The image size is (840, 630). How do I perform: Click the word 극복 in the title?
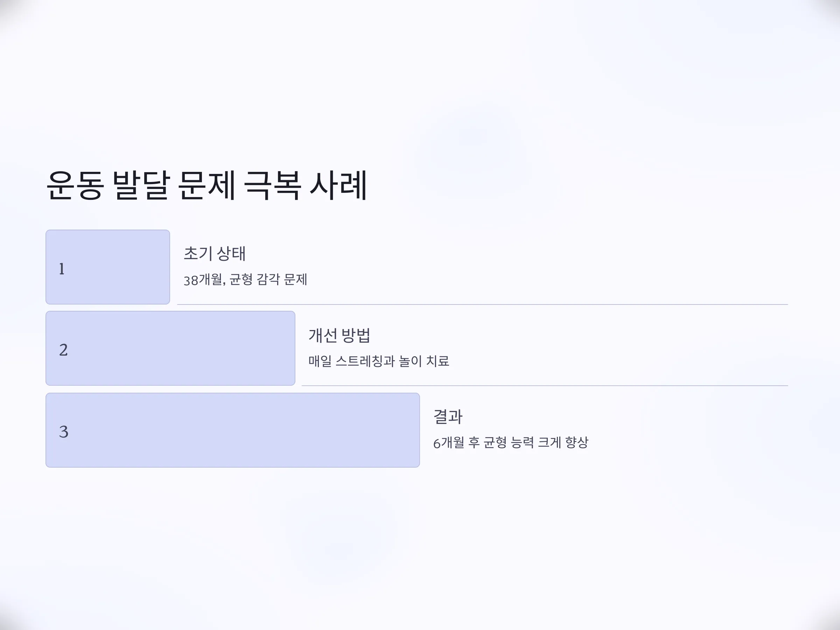coord(272,185)
